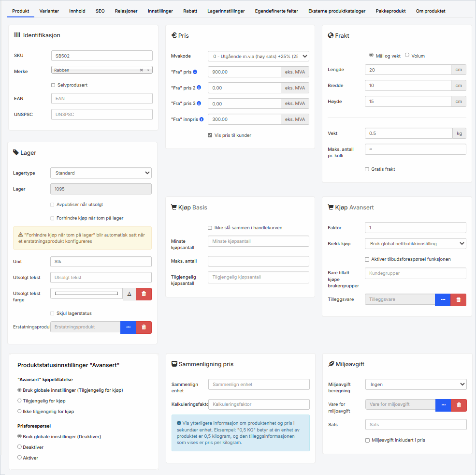
Task: Browse for a Tilleggsvare product
Action: (x=443, y=299)
